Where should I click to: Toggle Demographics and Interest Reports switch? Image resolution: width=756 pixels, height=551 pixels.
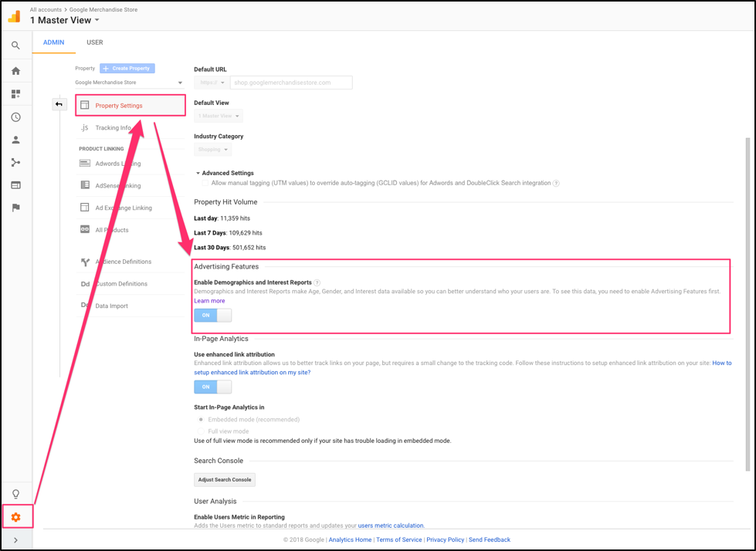(x=212, y=315)
